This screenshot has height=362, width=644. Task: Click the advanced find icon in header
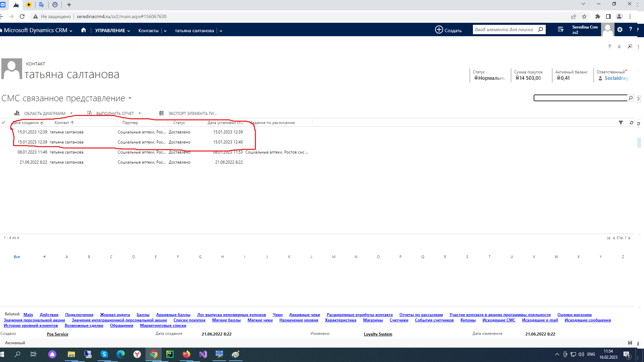[x=560, y=30]
